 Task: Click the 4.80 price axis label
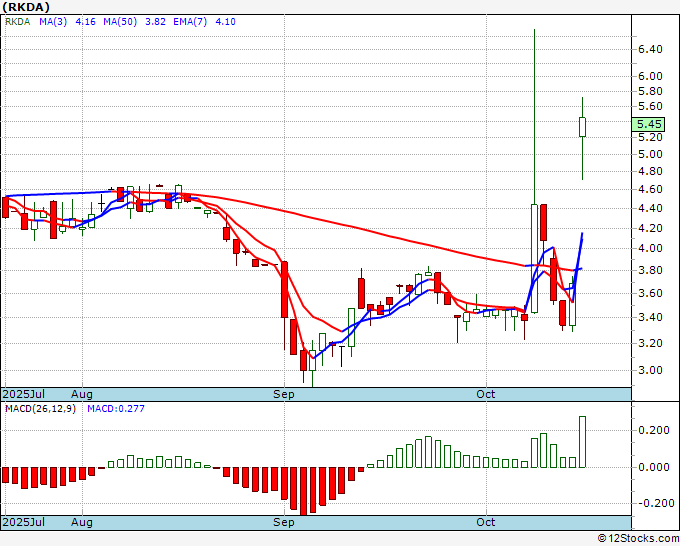click(650, 172)
